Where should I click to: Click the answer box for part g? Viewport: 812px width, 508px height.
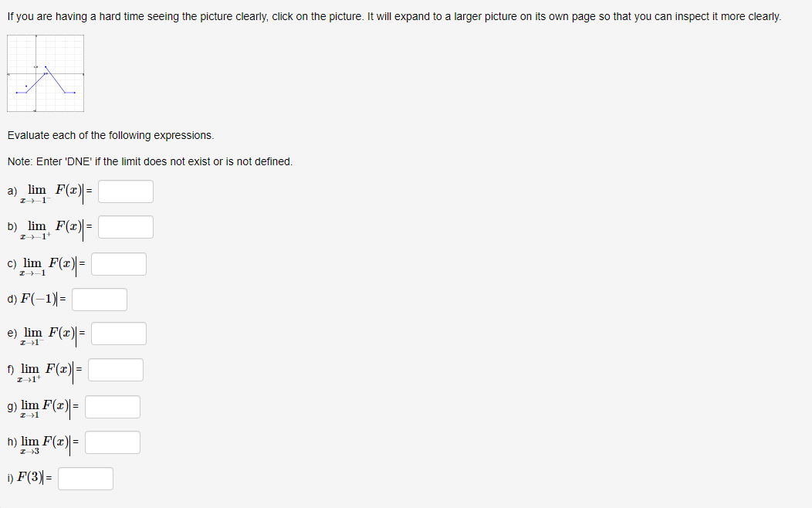coord(113,406)
